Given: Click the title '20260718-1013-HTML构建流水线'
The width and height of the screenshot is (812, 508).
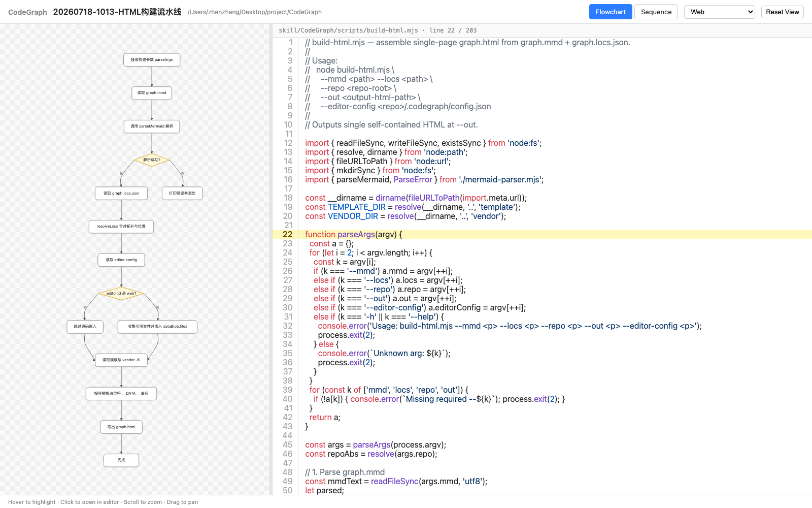Looking at the screenshot, I should tap(117, 12).
